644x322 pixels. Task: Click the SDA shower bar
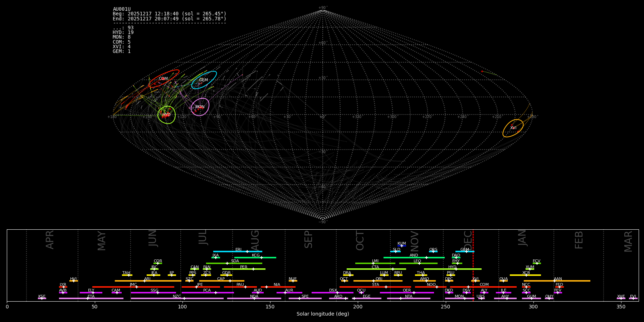tap(234, 263)
